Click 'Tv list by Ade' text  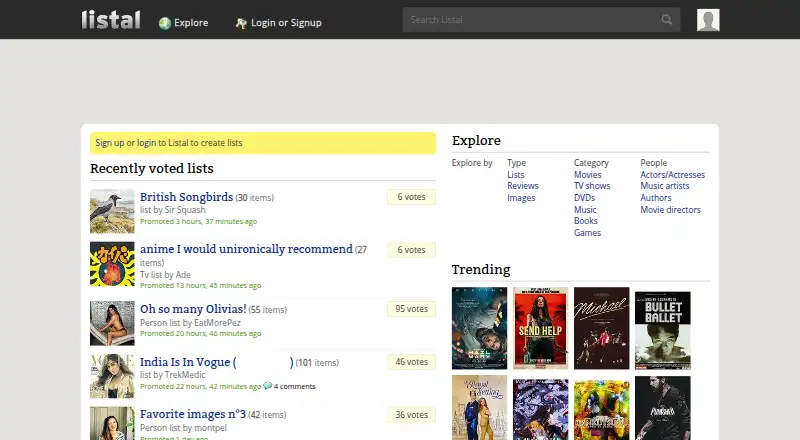click(165, 275)
